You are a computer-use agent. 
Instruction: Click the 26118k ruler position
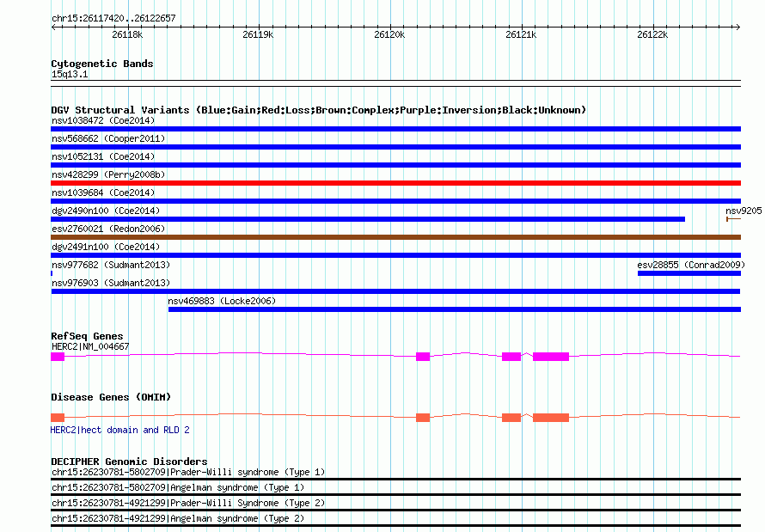coord(127,34)
